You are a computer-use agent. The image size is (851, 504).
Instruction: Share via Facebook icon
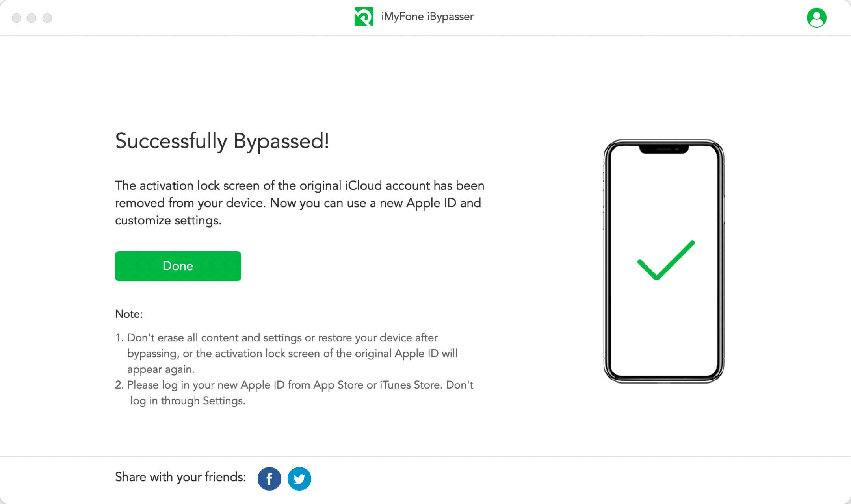[x=269, y=478]
